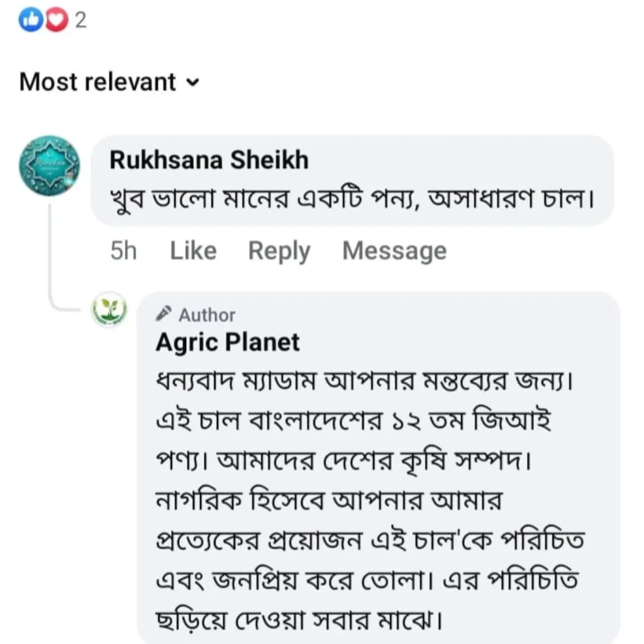The image size is (644, 644).
Task: Click the 5h comment timestamp
Action: click(123, 251)
